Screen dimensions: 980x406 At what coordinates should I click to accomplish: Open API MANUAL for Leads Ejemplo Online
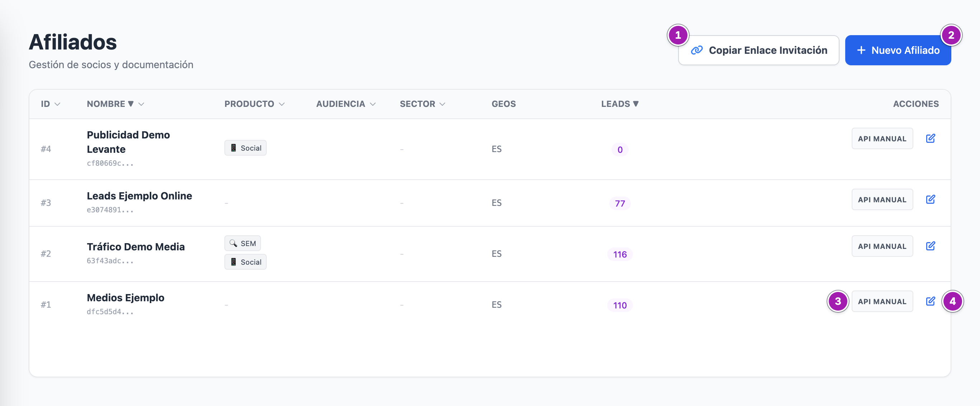(x=882, y=199)
